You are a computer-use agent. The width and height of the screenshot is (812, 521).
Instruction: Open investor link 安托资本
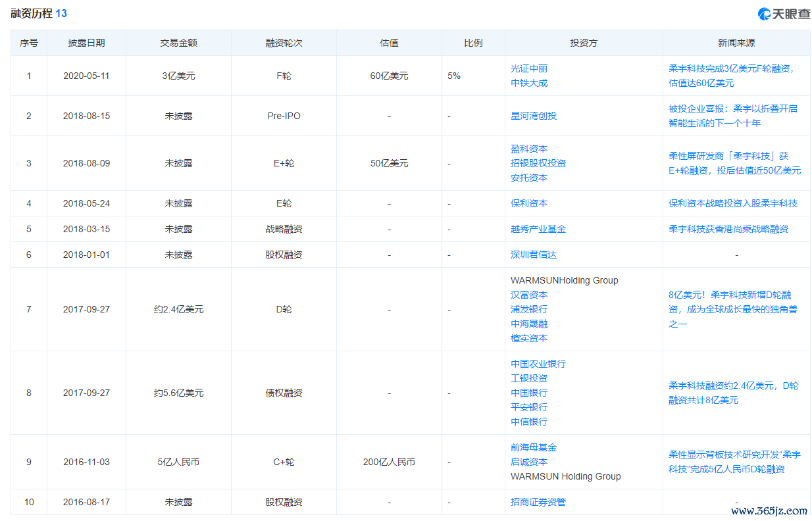coord(529,178)
